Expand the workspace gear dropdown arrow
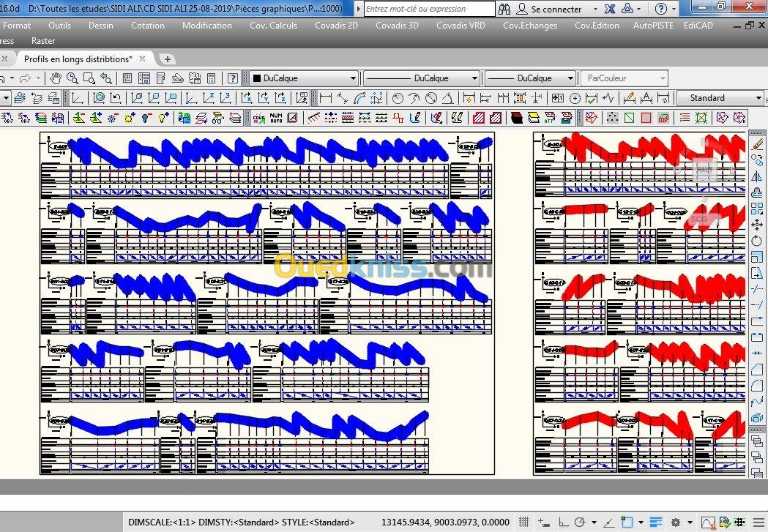The image size is (768, 532). (x=690, y=522)
